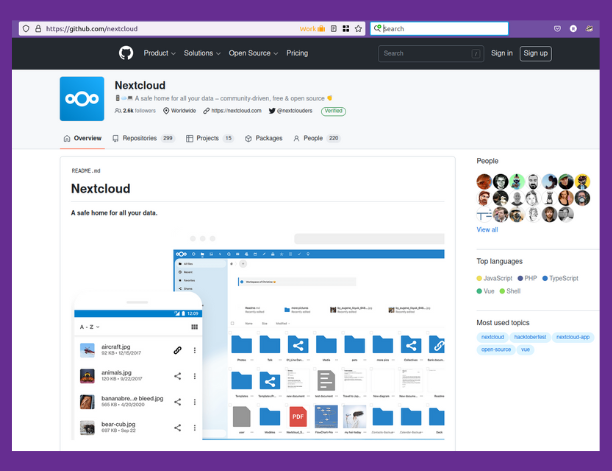This screenshot has width=612, height=471.
Task: Click the README.md label
Action: (x=86, y=171)
